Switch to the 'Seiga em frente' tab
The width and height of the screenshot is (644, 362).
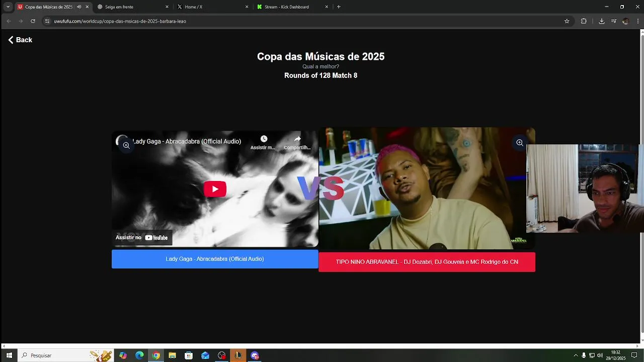(x=119, y=7)
